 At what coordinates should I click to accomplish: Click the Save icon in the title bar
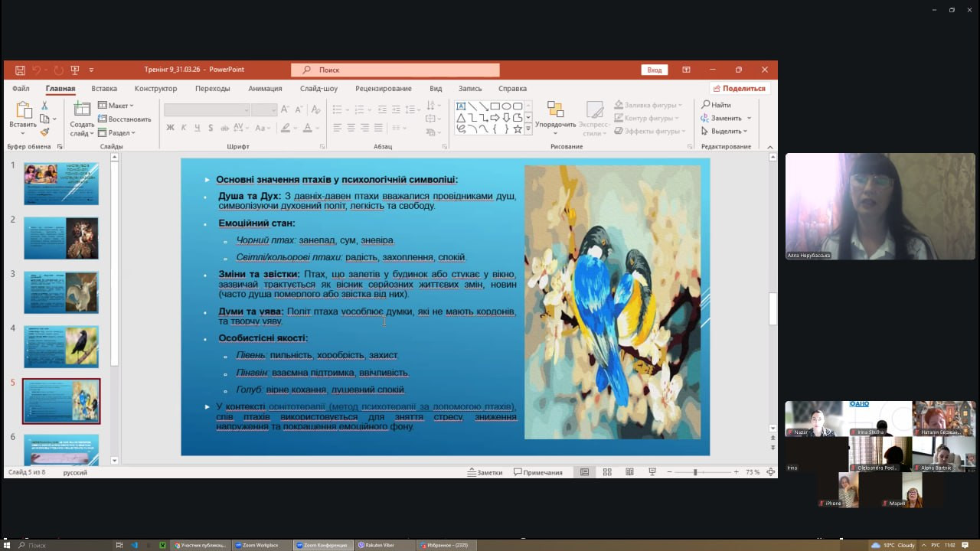[20, 70]
